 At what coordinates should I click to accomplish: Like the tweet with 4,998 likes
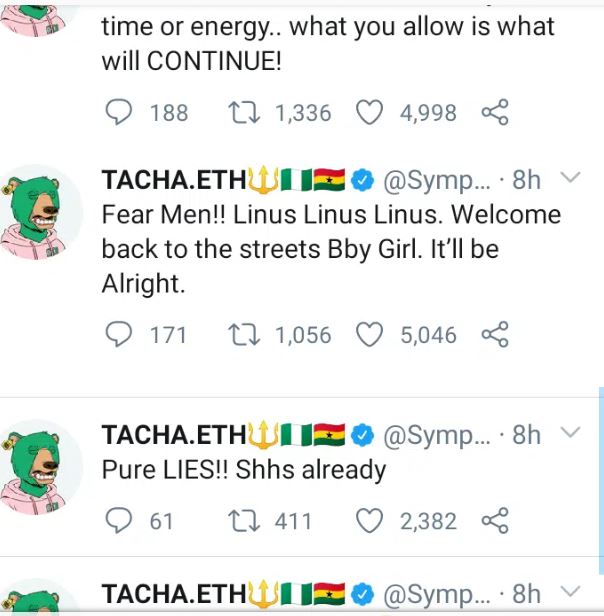point(370,112)
